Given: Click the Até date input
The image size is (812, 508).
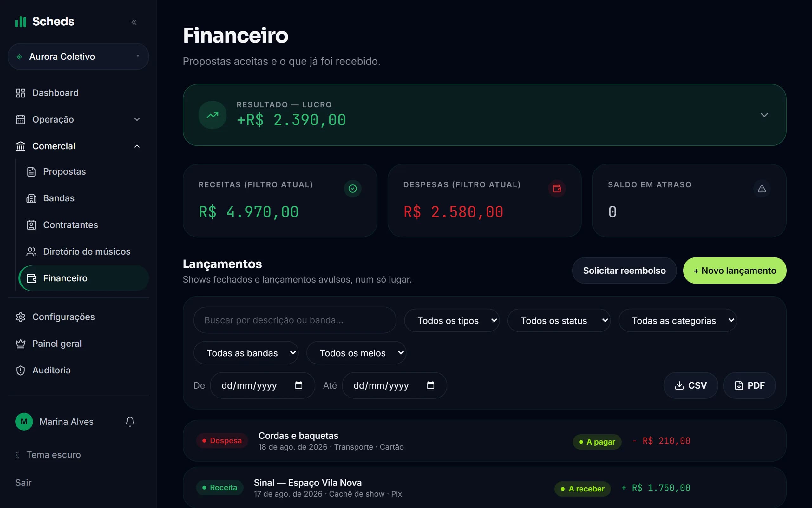Looking at the screenshot, I should pos(394,385).
